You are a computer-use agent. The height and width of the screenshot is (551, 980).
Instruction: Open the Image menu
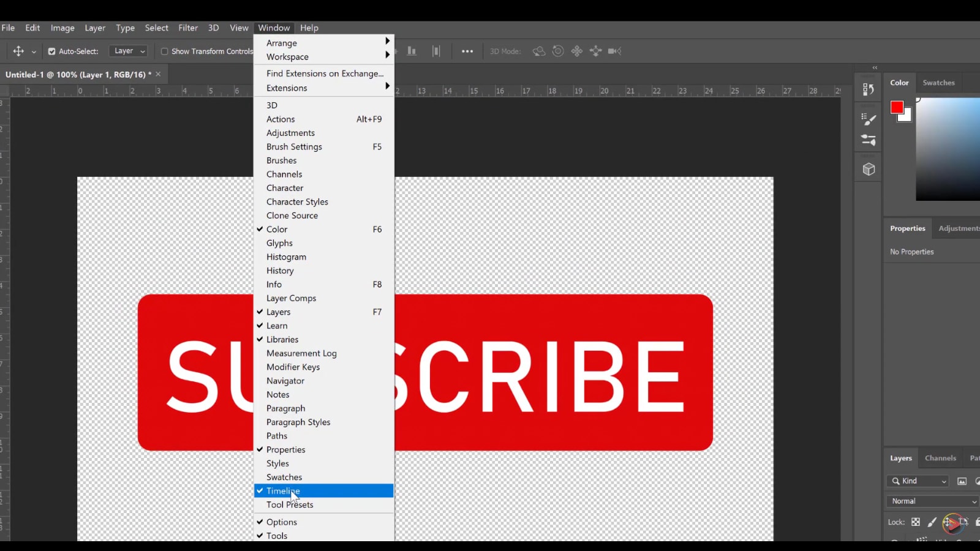pos(62,28)
